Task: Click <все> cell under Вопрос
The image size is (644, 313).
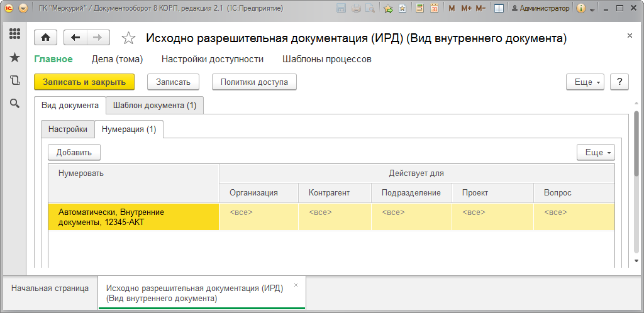Action: pyautogui.click(x=574, y=217)
